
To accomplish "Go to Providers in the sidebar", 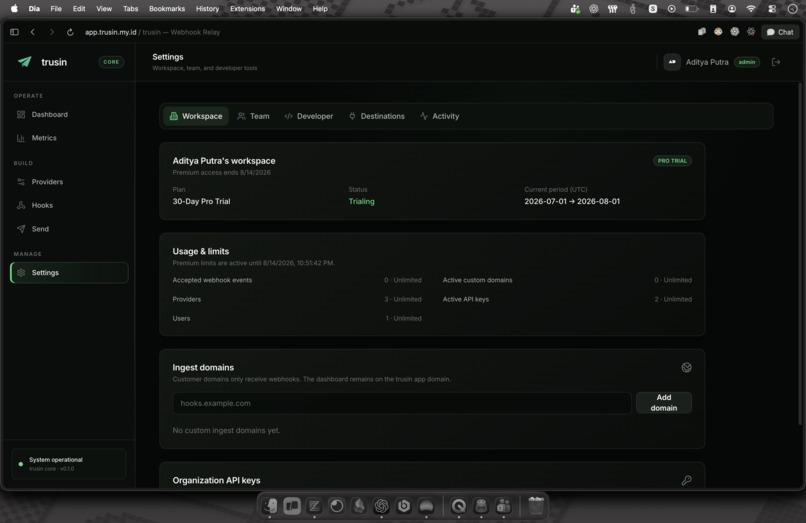I will pyautogui.click(x=69, y=182).
